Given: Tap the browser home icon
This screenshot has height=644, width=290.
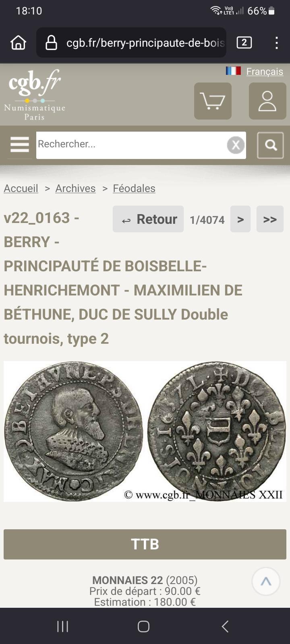Looking at the screenshot, I should [x=19, y=43].
